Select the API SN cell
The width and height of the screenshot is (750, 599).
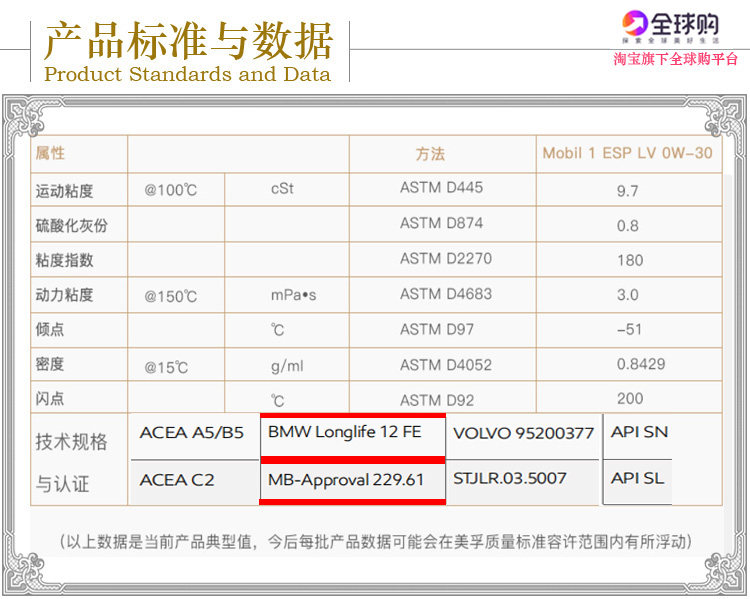638,435
